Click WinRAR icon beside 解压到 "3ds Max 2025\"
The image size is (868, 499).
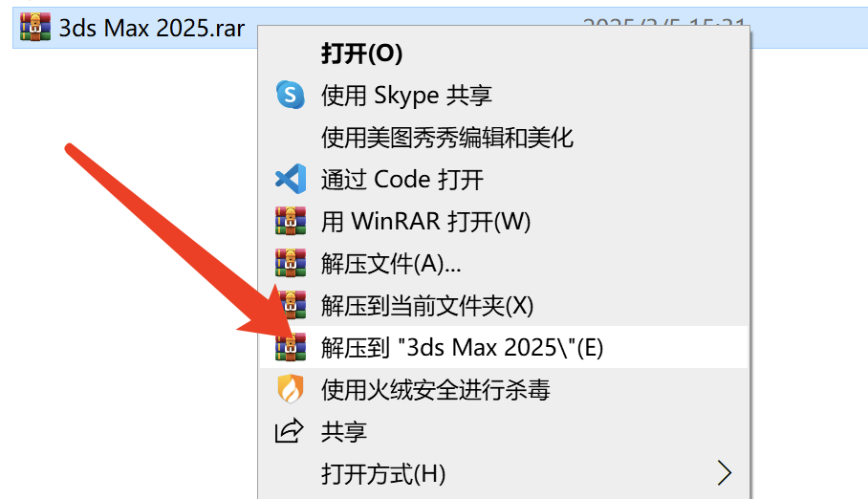[291, 347]
